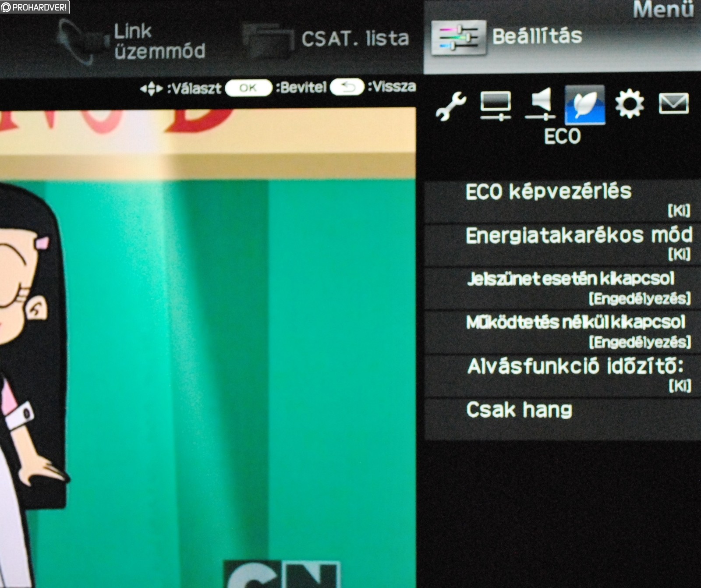701x588 pixels.
Task: Select the Alvásfunkció időzítő option
Action: click(x=563, y=376)
